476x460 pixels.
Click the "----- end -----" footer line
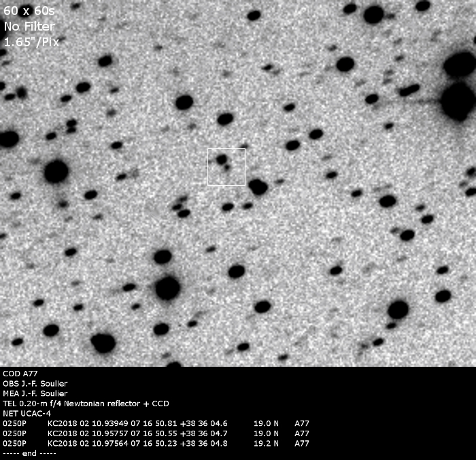(x=29, y=453)
